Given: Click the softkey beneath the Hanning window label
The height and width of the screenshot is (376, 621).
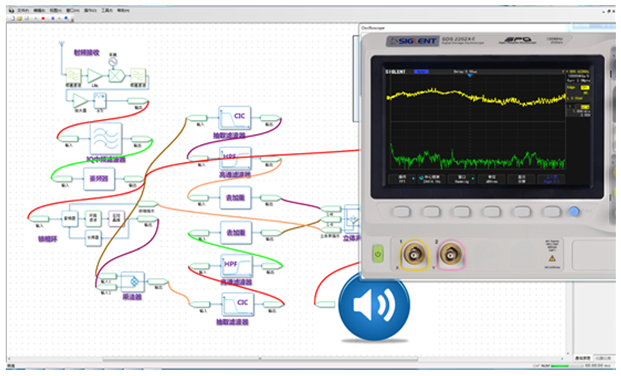Looking at the screenshot, I should pyautogui.click(x=462, y=211).
